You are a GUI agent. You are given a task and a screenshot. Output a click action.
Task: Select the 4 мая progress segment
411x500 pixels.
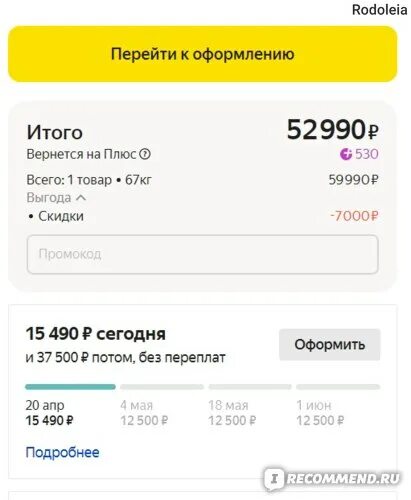pyautogui.click(x=162, y=387)
